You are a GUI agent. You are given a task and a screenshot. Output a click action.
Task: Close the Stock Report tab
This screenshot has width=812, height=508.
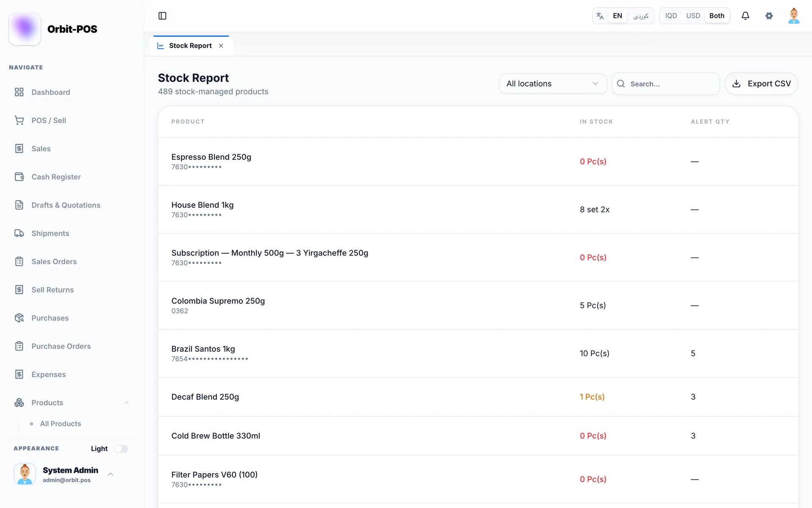[221, 46]
